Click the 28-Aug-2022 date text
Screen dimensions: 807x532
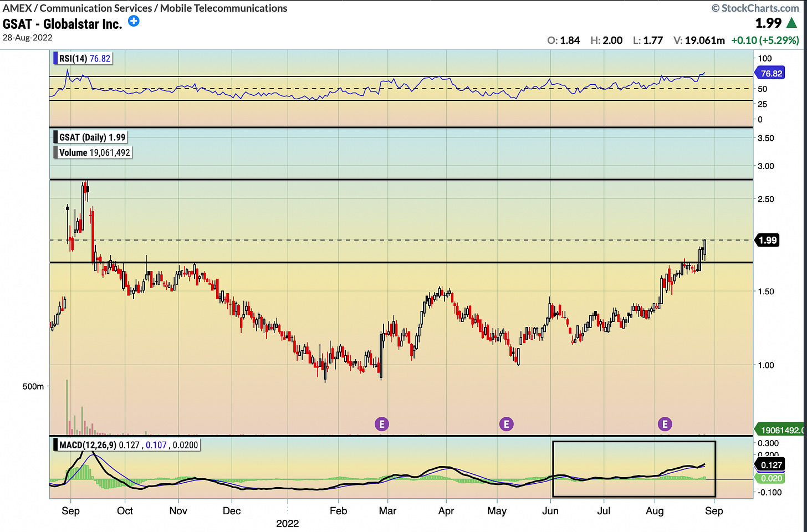pyautogui.click(x=28, y=38)
